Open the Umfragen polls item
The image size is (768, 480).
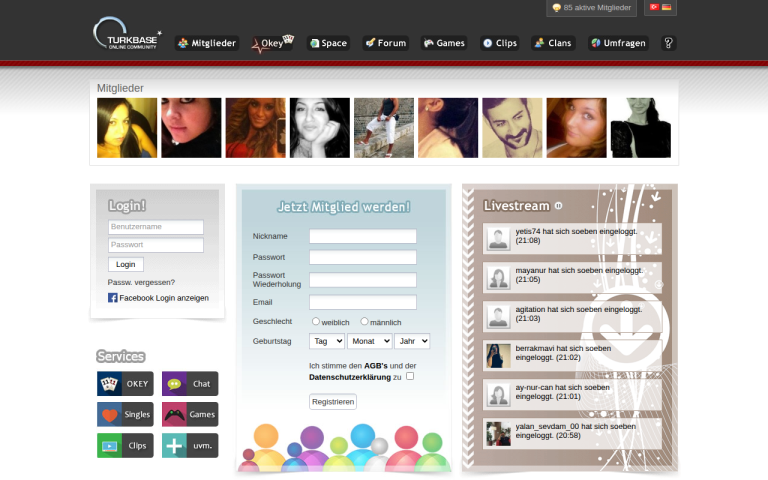tap(619, 43)
